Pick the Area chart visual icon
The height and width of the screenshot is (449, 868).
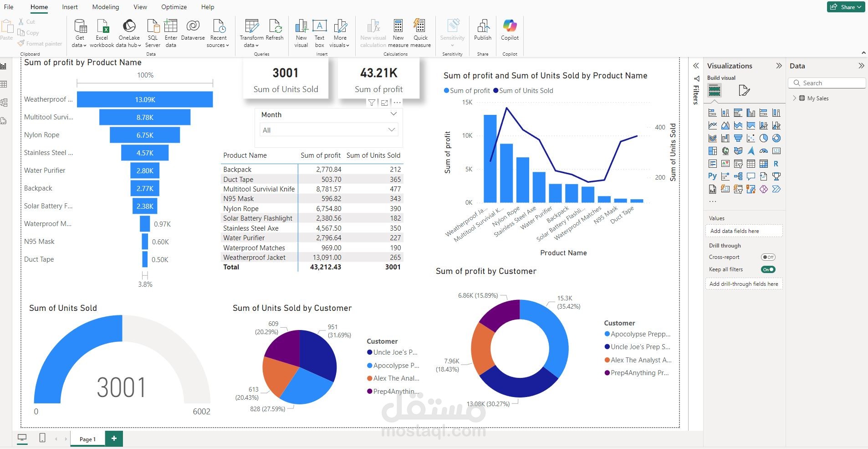click(725, 126)
